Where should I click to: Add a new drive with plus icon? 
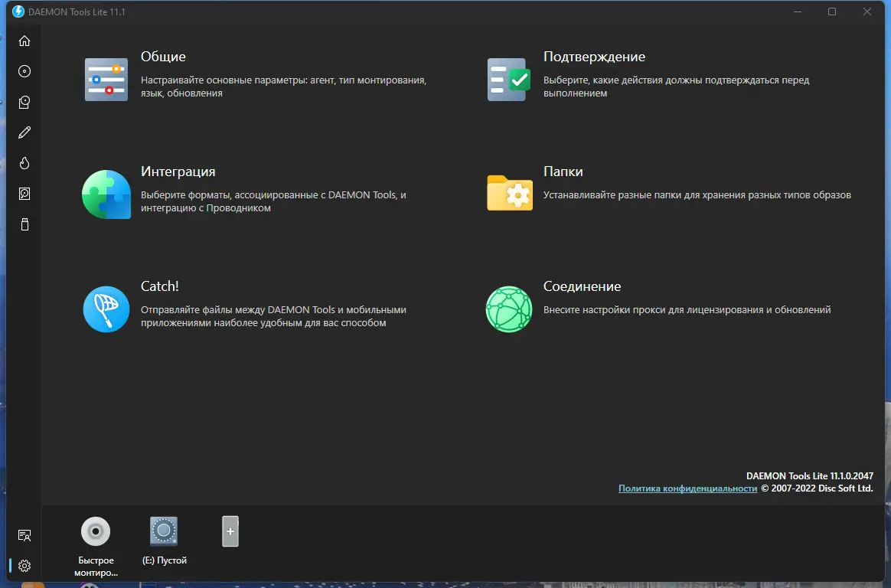(230, 531)
